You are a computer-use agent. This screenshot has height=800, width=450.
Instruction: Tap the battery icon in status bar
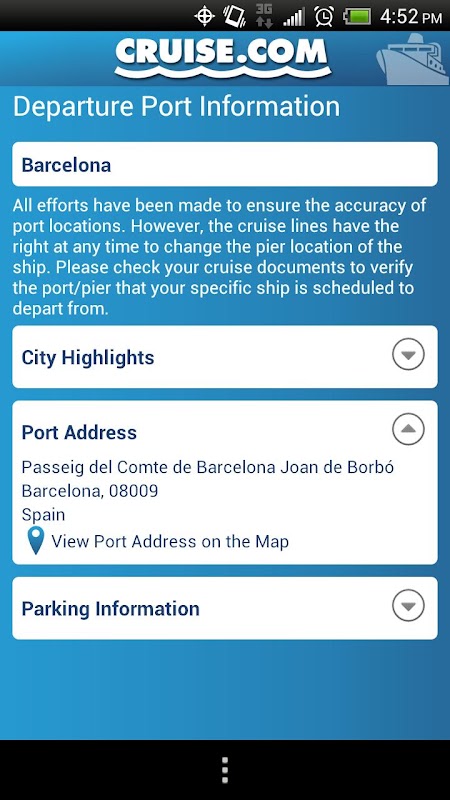click(357, 16)
